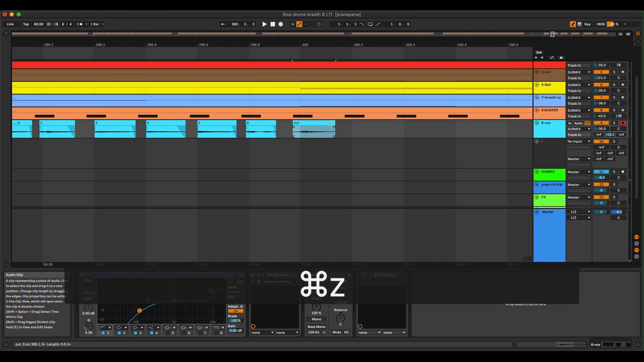The height and width of the screenshot is (362, 644).
Task: Toggle the orange Draw Mode pencil
Action: 573,24
